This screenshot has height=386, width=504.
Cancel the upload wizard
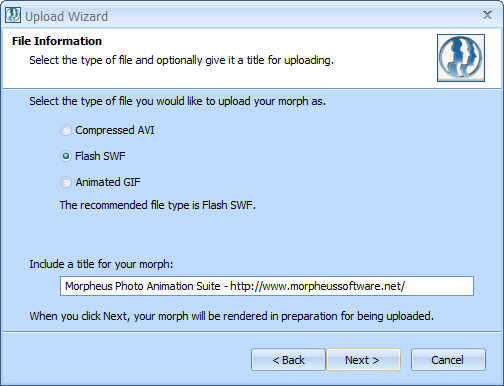tap(448, 360)
